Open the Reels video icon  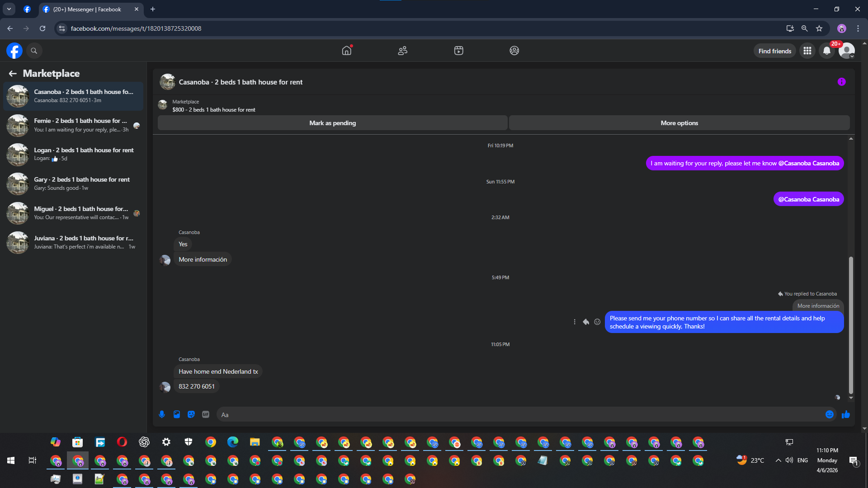[458, 51]
